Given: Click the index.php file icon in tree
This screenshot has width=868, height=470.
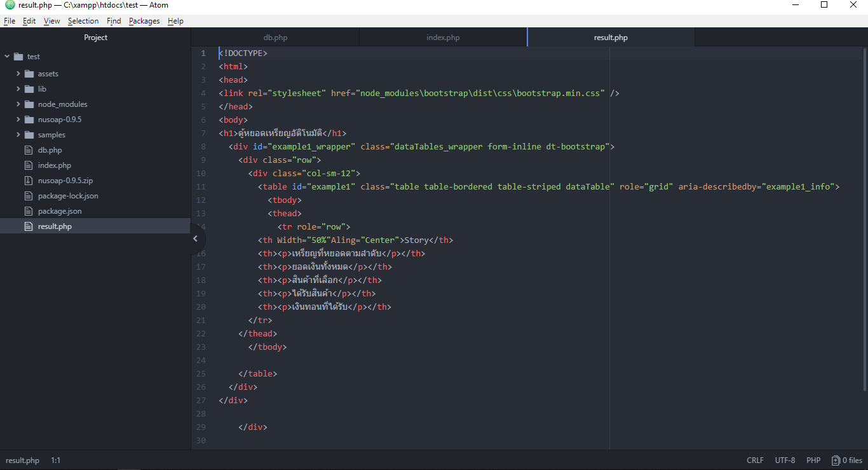Looking at the screenshot, I should tap(28, 165).
